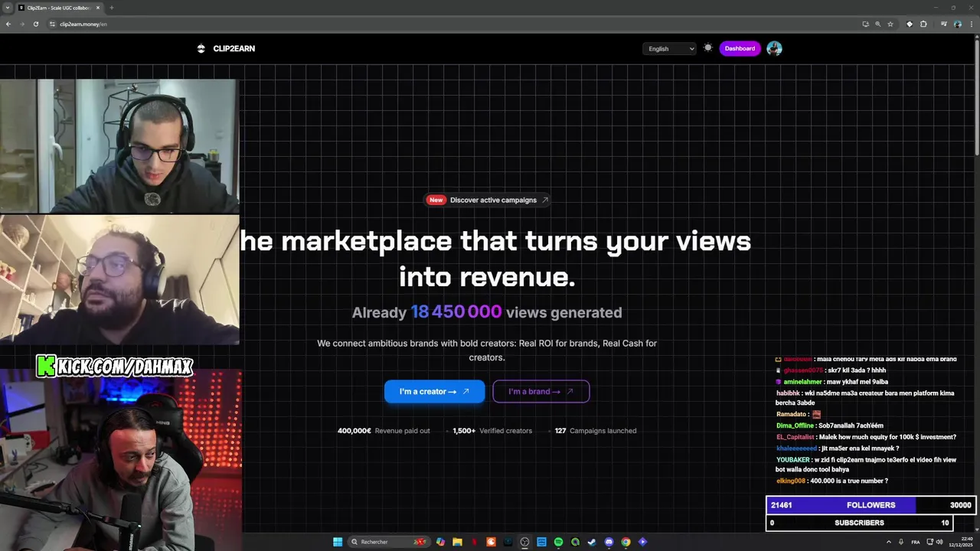Go back in the browser
Screen dimensions: 980x551
point(8,24)
